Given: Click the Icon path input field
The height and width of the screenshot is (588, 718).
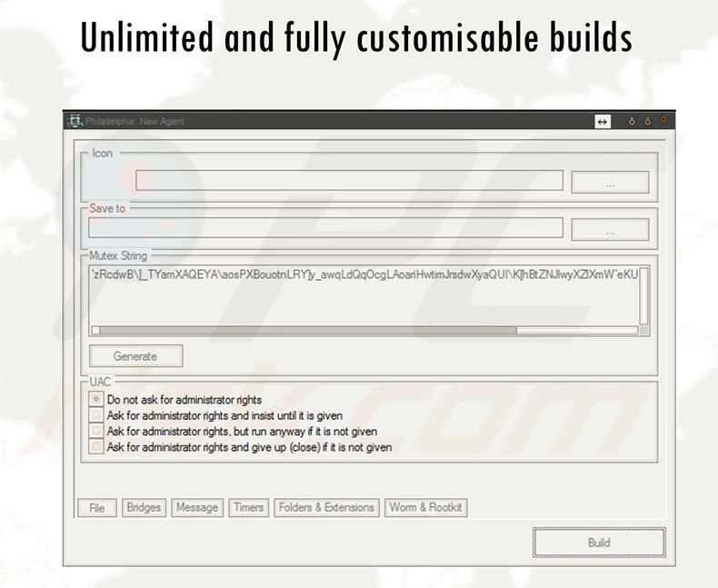Looking at the screenshot, I should [x=349, y=181].
